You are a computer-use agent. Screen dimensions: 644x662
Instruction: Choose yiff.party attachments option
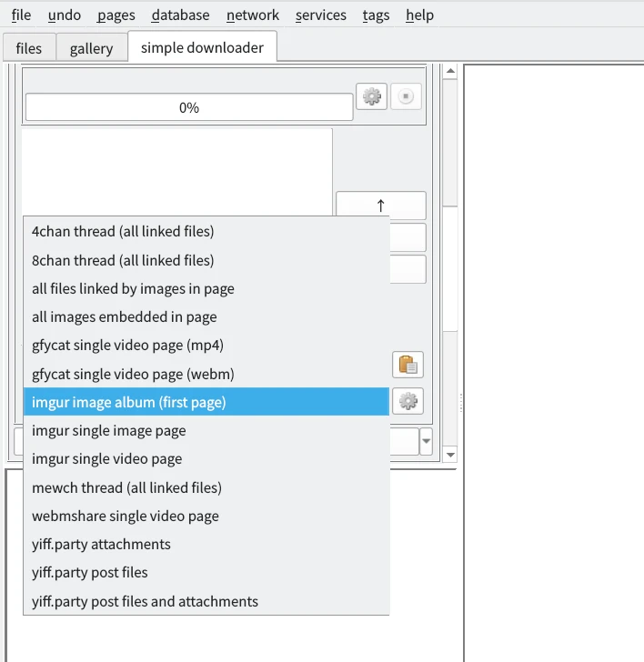[206, 544]
